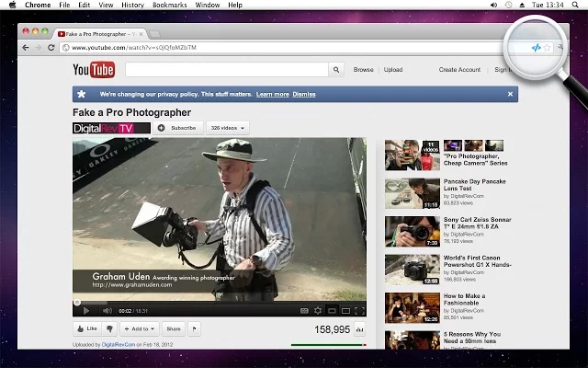Open the Chrome menu in menu bar
Image resolution: width=588 pixels, height=368 pixels.
click(x=38, y=5)
